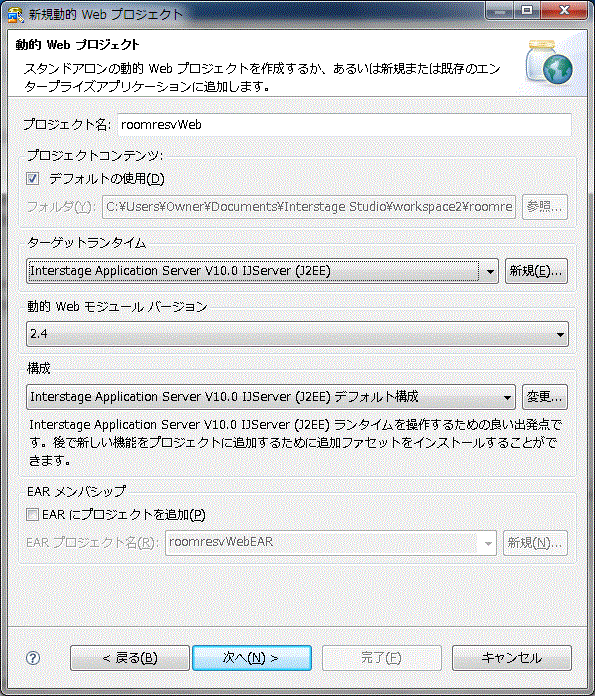Click the プロジェクト名 input field
Screen dimensions: 595x696
(344, 125)
